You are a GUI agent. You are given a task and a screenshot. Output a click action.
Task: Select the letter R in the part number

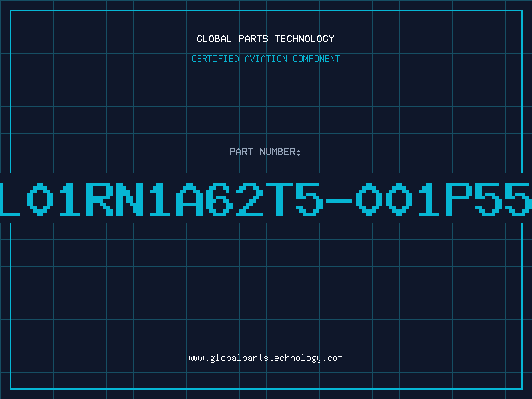(x=100, y=199)
